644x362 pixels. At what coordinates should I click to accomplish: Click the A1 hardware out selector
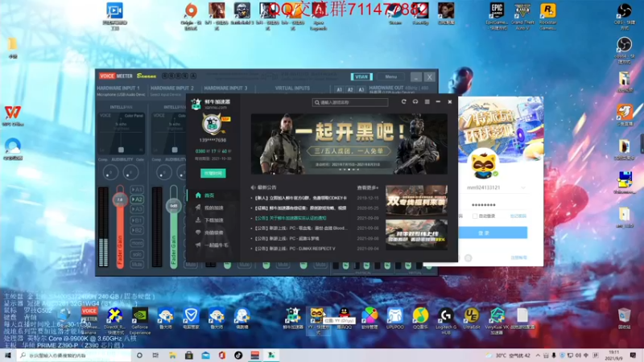tap(339, 89)
